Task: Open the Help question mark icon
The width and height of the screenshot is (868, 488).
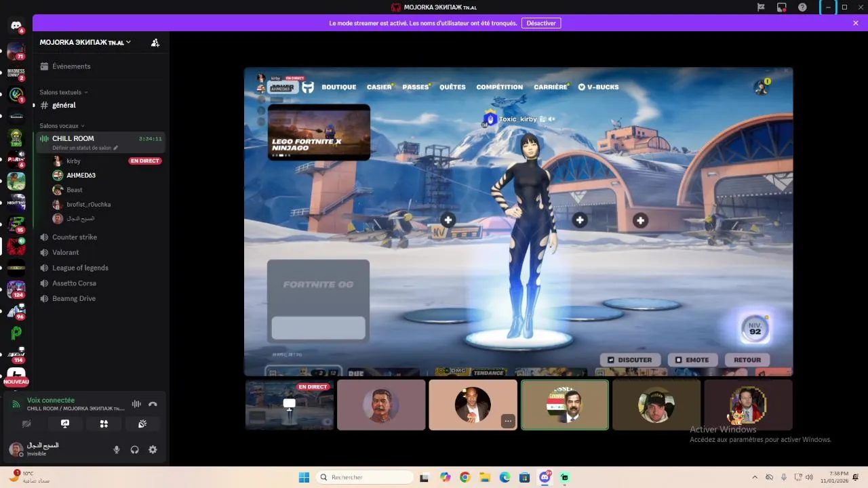Action: [x=802, y=7]
